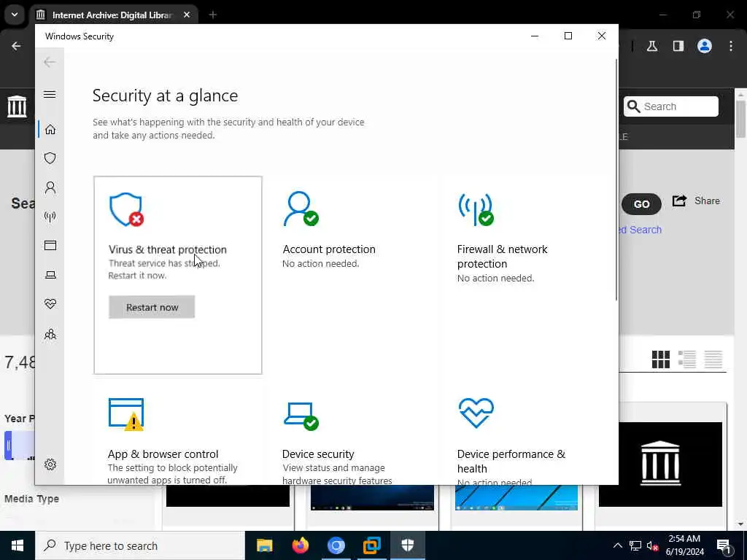Click the muted volume tray icon

(652, 545)
